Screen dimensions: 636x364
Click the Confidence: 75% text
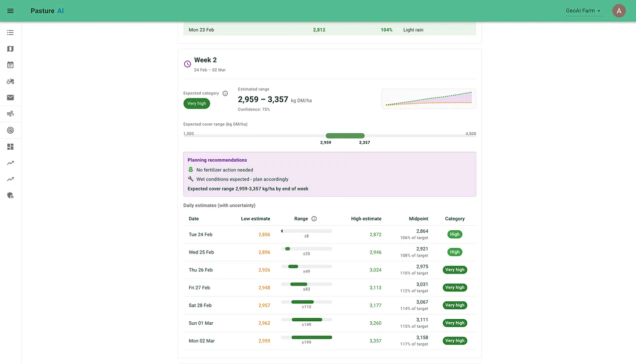(254, 109)
